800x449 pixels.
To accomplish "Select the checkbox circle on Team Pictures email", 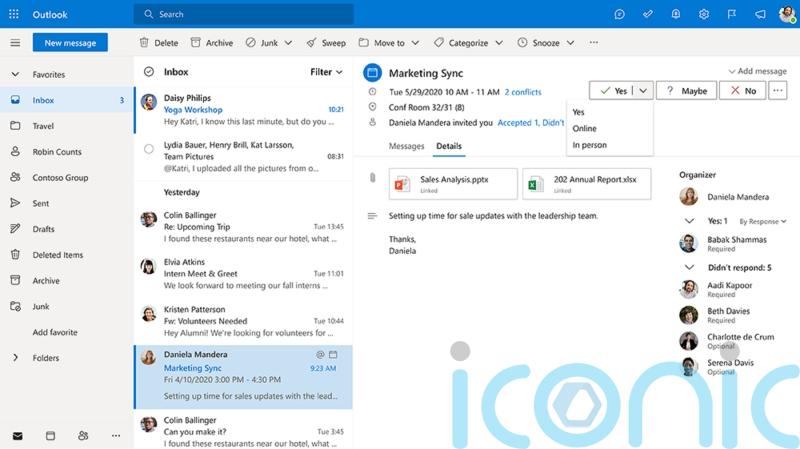I will [x=148, y=149].
